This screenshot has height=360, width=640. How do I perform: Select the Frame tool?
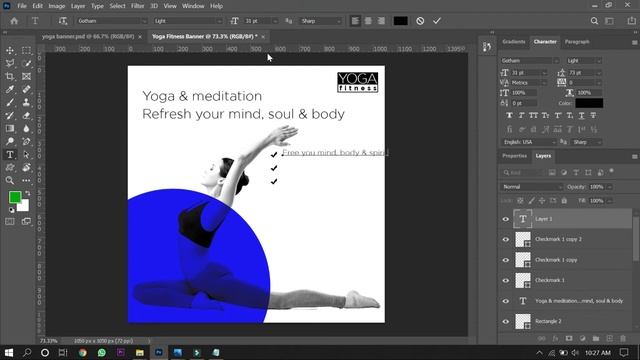point(26,76)
